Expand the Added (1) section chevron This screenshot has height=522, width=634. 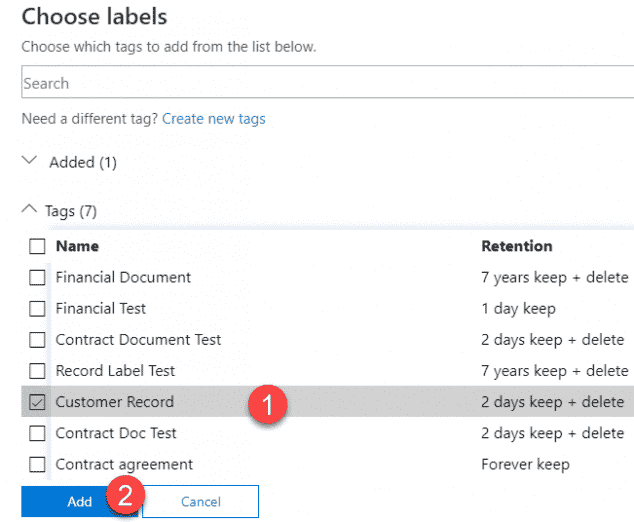(x=29, y=161)
